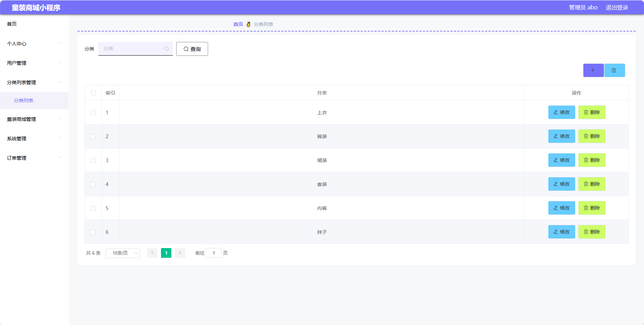Image resolution: width=644 pixels, height=325 pixels.
Task: Check the box for row 3 裙装
Action: pos(93,160)
